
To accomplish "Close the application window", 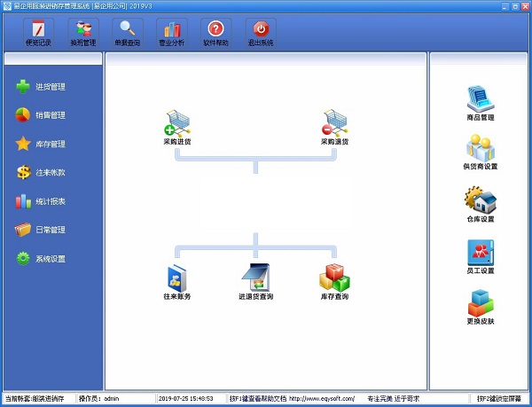I will pos(524,6).
